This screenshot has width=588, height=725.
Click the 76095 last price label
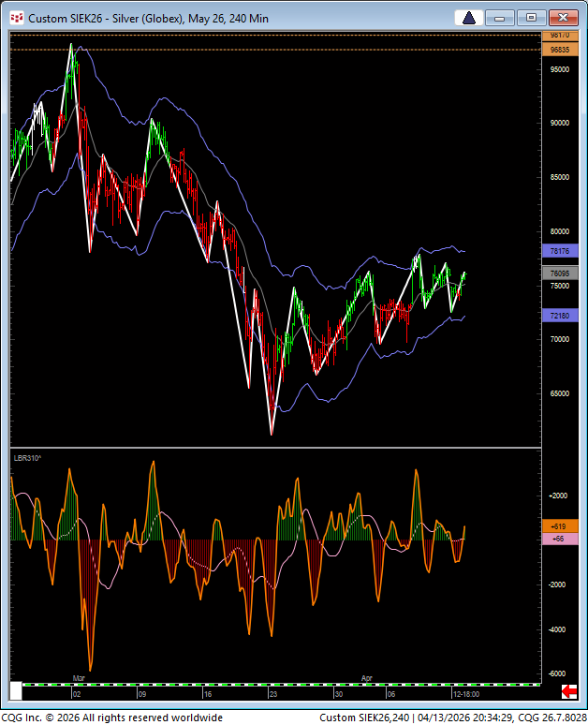point(560,274)
